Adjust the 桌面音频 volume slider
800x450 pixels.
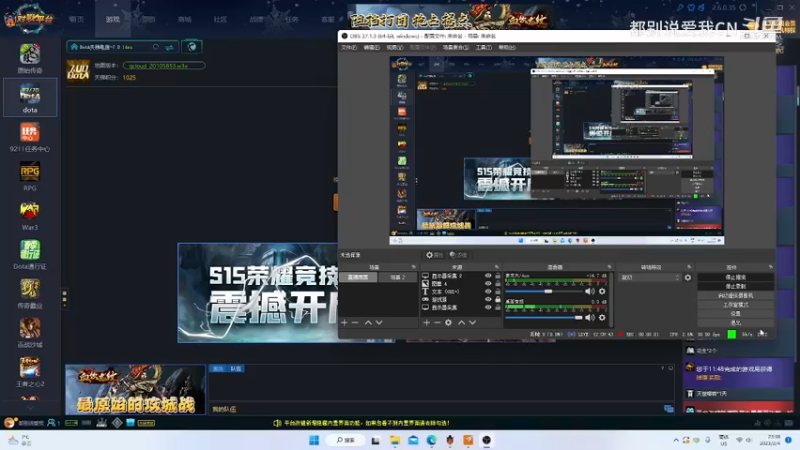(544, 317)
